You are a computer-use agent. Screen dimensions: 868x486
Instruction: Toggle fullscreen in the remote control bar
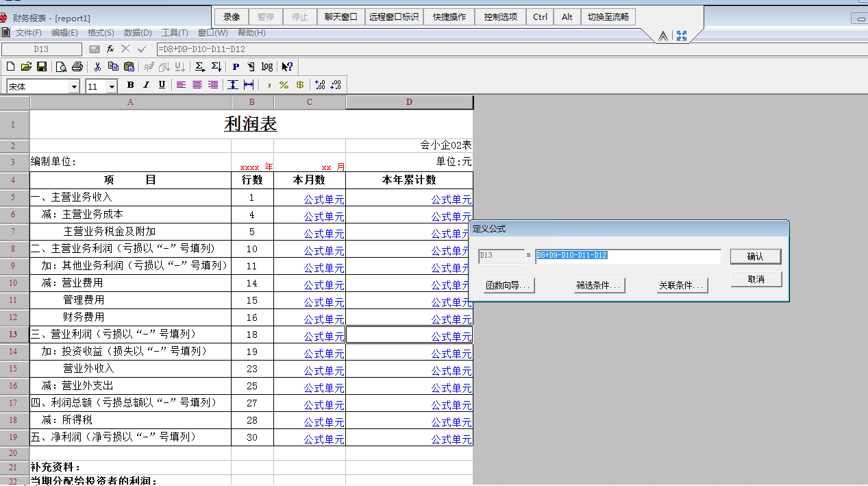(682, 36)
